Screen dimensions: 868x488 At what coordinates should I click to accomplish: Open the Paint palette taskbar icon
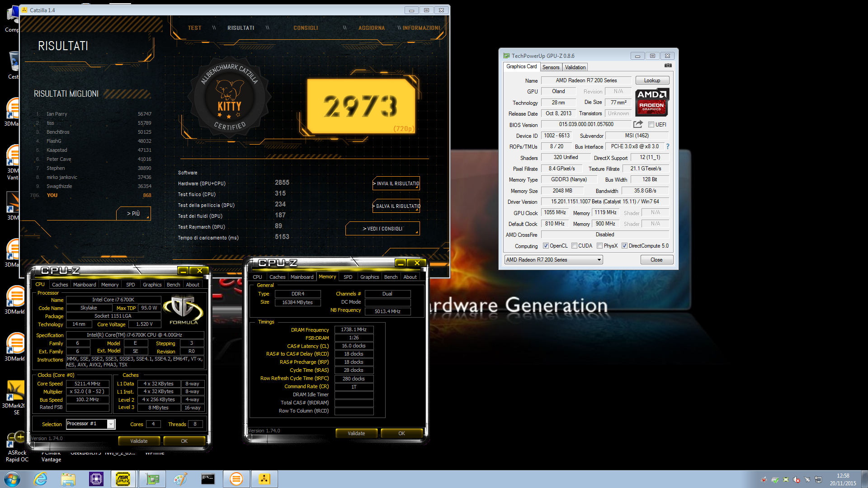[180, 479]
